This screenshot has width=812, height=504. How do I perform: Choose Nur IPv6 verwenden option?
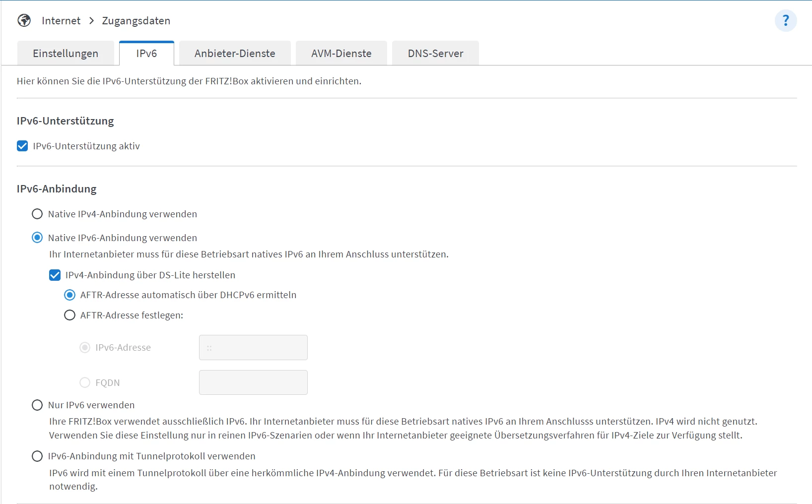point(37,405)
